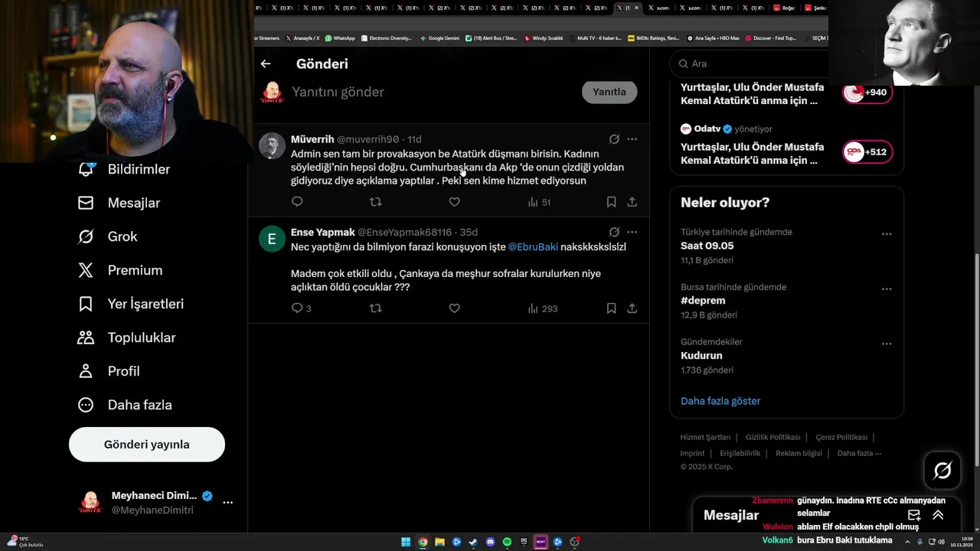This screenshot has height=551, width=980.
Task: Click Gönderi yayınla button
Action: coord(147,445)
